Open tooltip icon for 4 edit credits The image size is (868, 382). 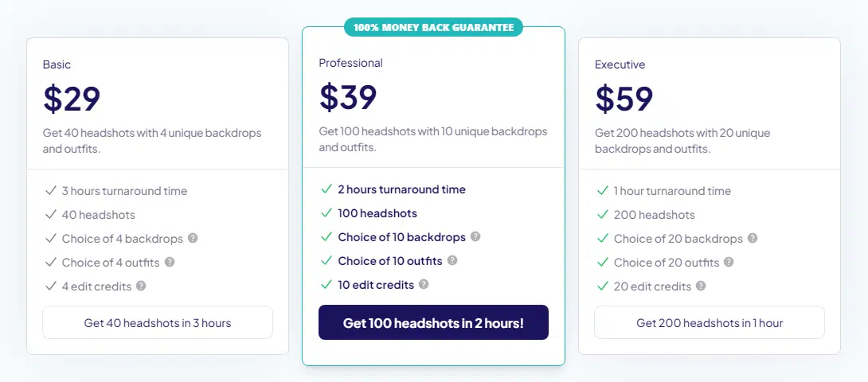[x=141, y=286]
